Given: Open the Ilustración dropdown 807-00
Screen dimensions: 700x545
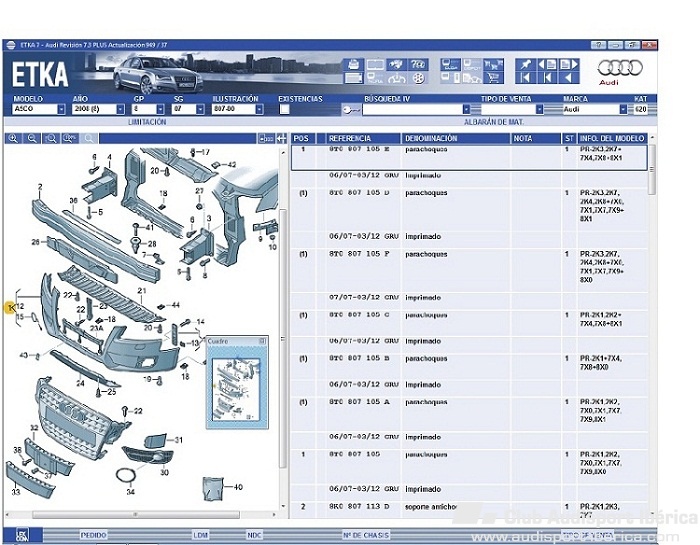Looking at the screenshot, I should click(x=259, y=109).
